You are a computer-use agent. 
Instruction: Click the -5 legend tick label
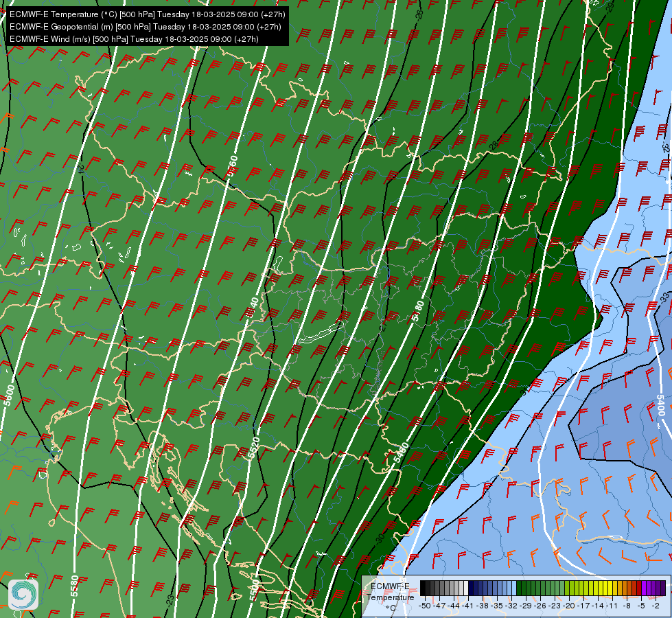641,606
